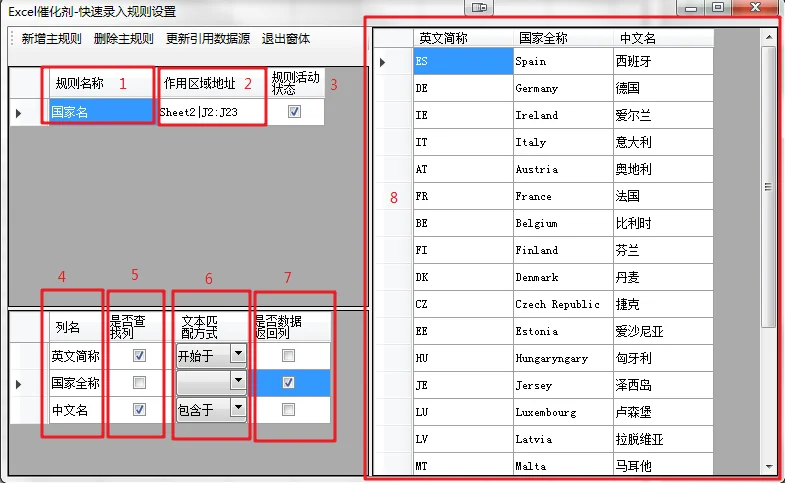Toggle 是否查找列 checkbox for 中文名

(x=139, y=410)
